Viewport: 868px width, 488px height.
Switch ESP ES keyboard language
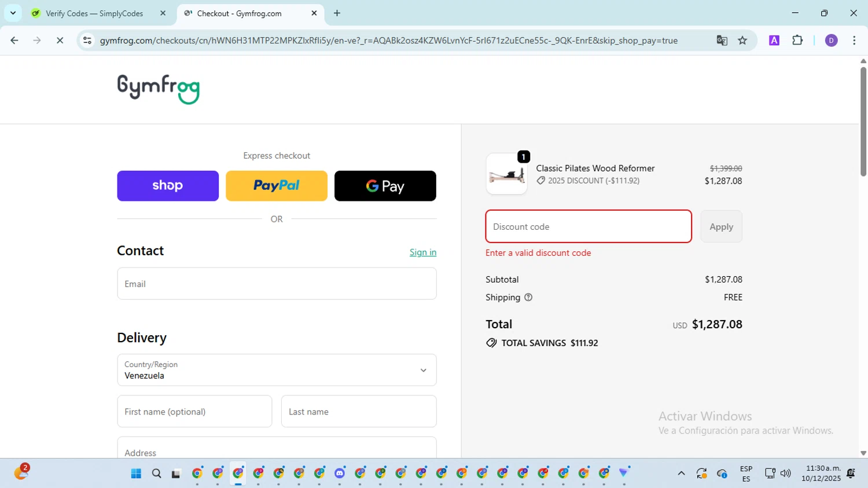(746, 474)
